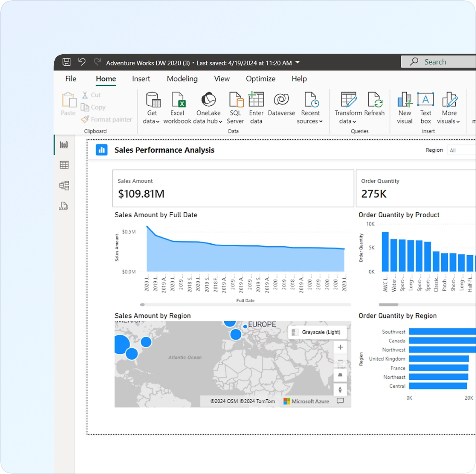Screen dimensions: 476x474
Task: Click the Redo arrow icon
Action: pyautogui.click(x=97, y=62)
